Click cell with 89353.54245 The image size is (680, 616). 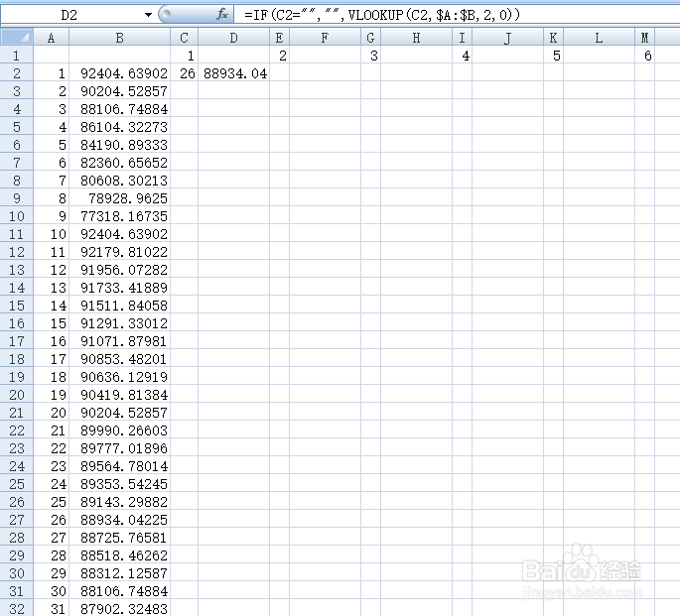click(120, 484)
